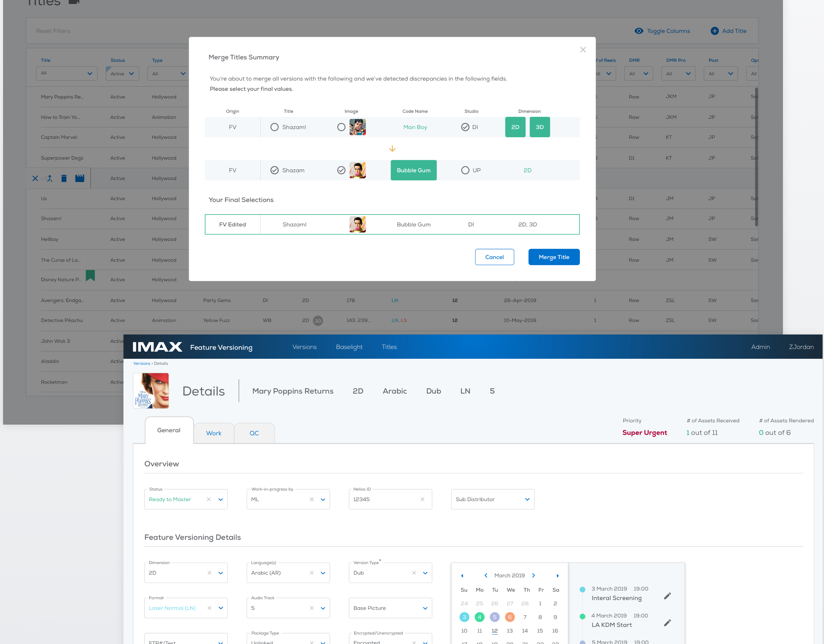Expand the Base Picture dropdown
The height and width of the screenshot is (644, 824).
(390, 608)
